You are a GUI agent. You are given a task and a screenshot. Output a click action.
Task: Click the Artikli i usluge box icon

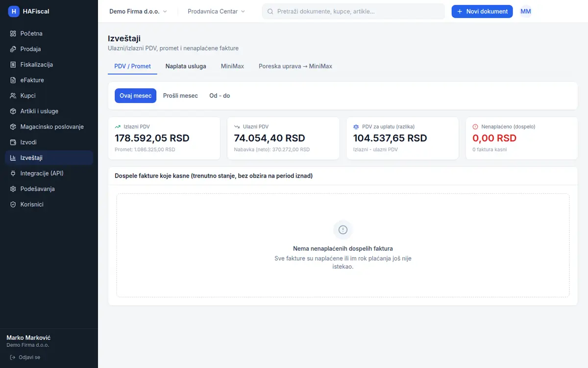[x=13, y=111]
